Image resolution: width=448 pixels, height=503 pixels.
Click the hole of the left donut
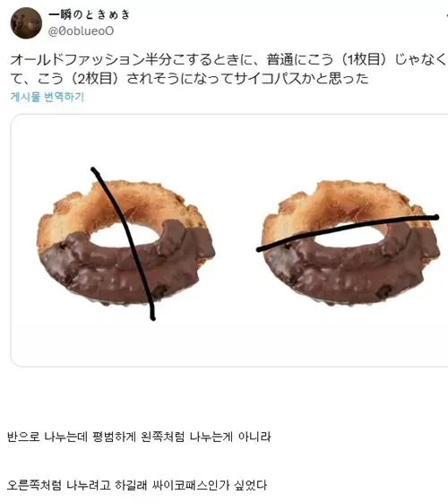click(x=120, y=236)
